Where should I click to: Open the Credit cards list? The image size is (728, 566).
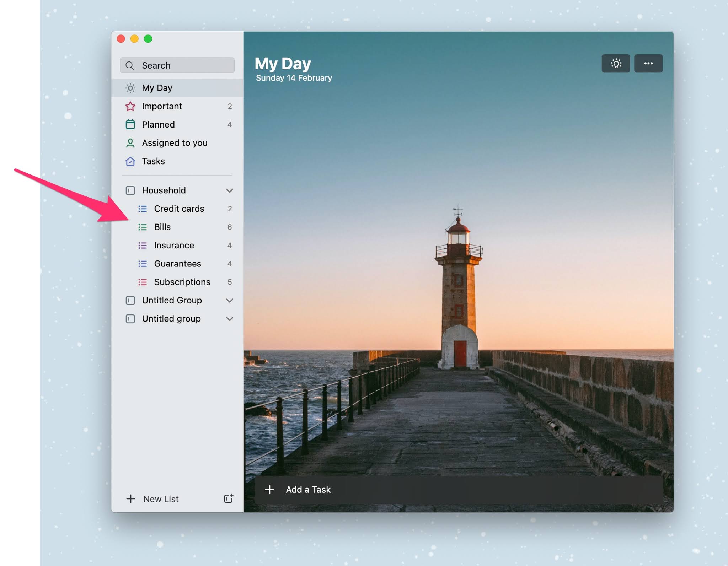click(x=179, y=209)
